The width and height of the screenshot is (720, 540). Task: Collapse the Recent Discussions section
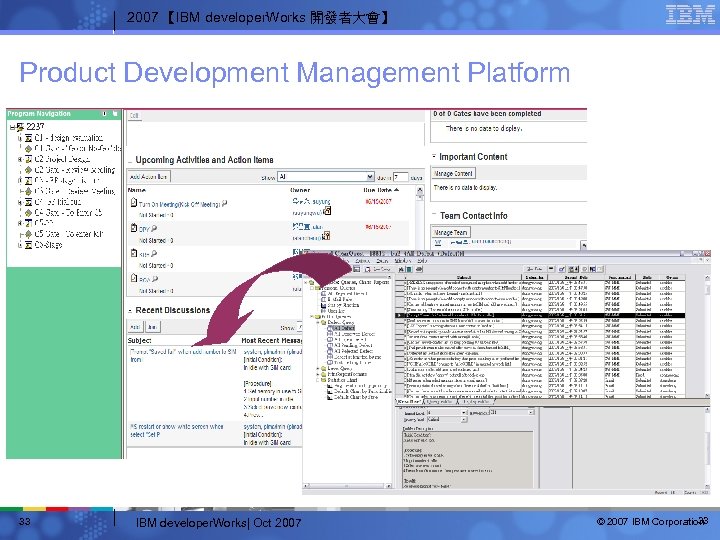tap(130, 311)
